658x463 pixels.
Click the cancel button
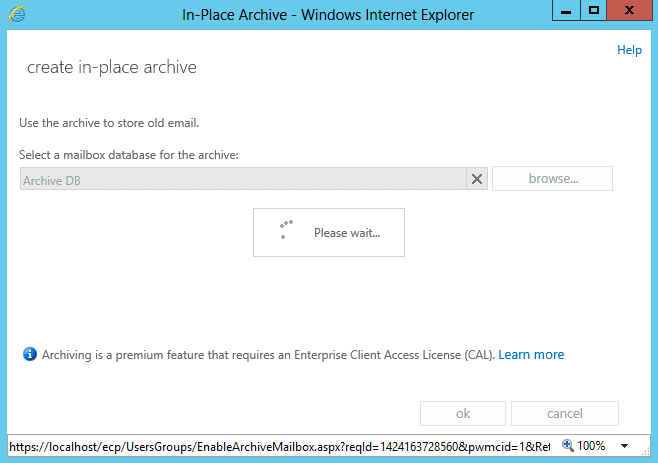coord(565,413)
